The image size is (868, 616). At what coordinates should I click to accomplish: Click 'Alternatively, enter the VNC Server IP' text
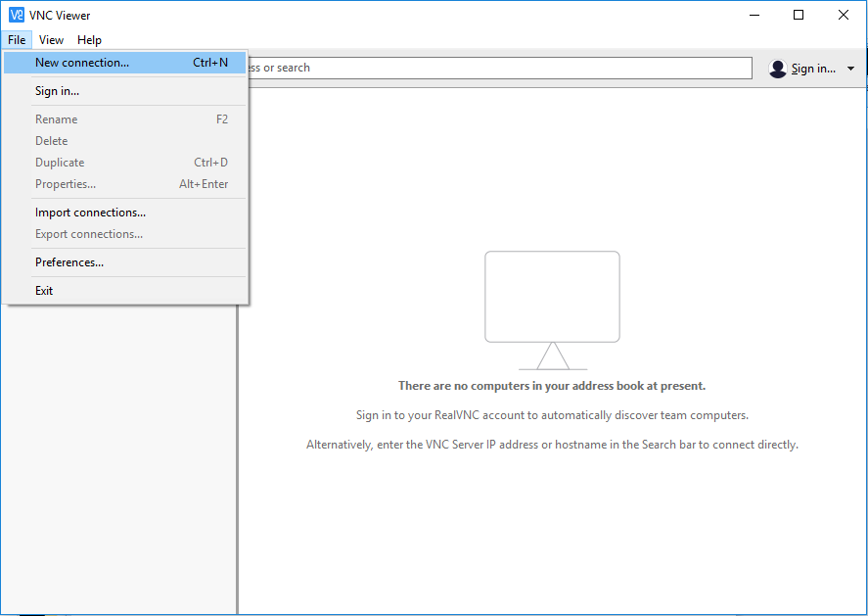[x=552, y=445]
